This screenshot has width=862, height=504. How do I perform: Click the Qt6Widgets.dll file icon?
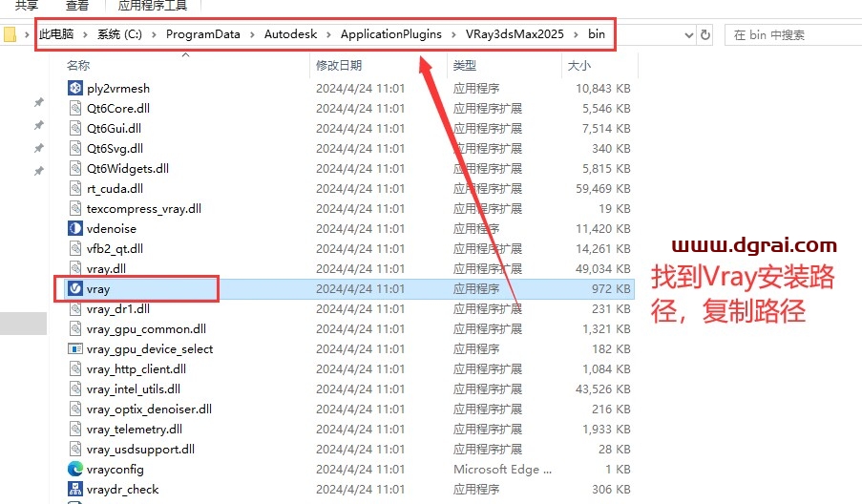[75, 168]
